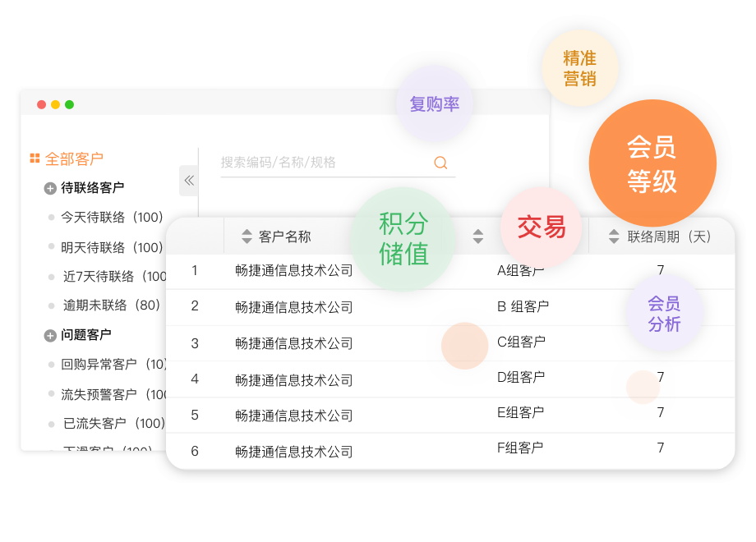Click the green window maximize dot
The image size is (756, 542).
pyautogui.click(x=70, y=104)
